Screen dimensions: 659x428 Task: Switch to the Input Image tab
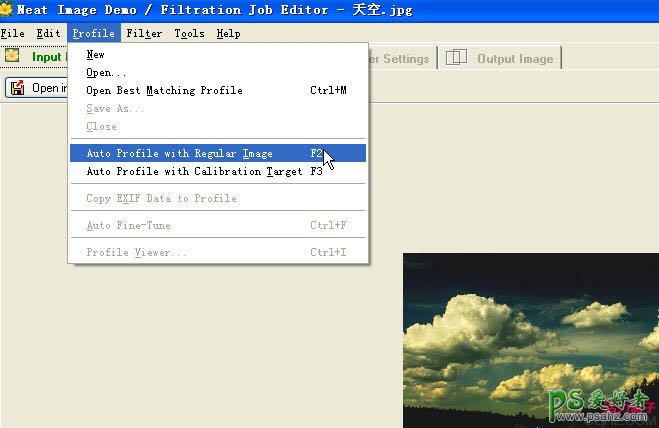click(x=47, y=57)
